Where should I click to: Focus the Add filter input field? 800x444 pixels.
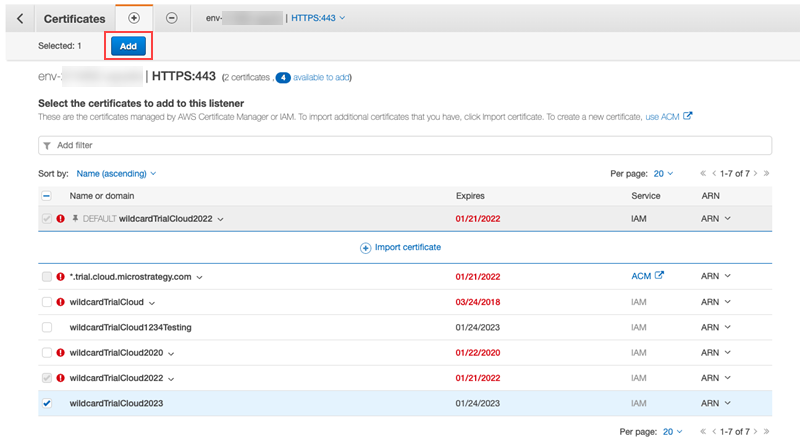pyautogui.click(x=400, y=146)
